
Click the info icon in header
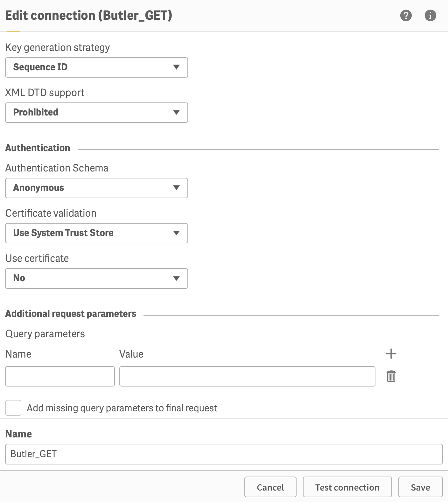pyautogui.click(x=430, y=15)
